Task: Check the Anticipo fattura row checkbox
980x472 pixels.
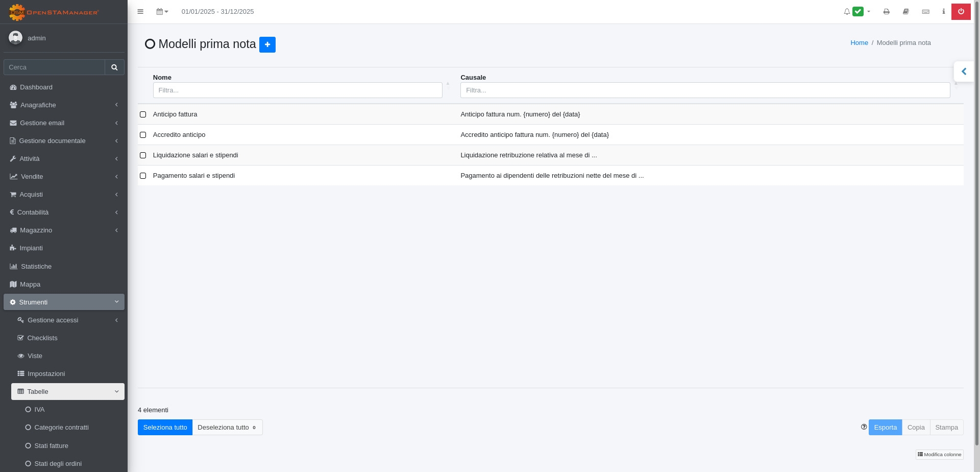Action: (143, 114)
